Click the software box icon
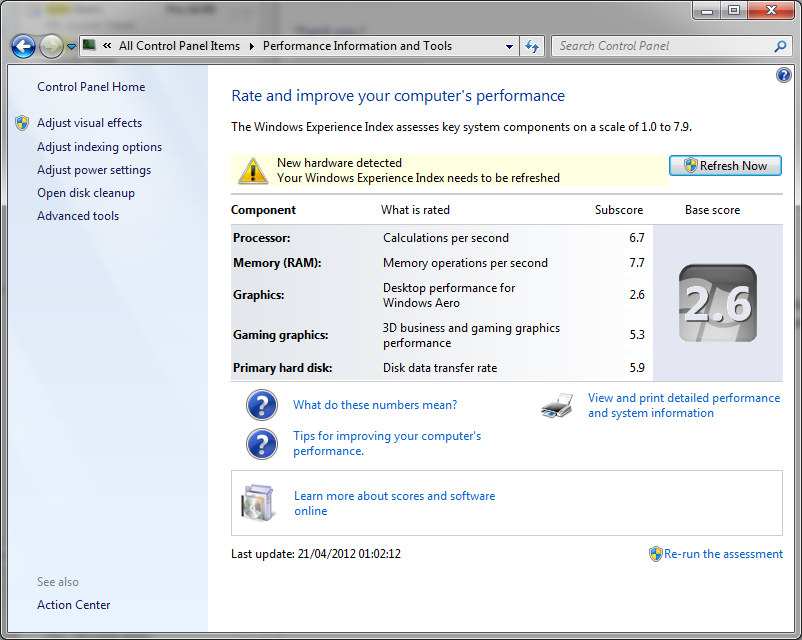 (257, 503)
